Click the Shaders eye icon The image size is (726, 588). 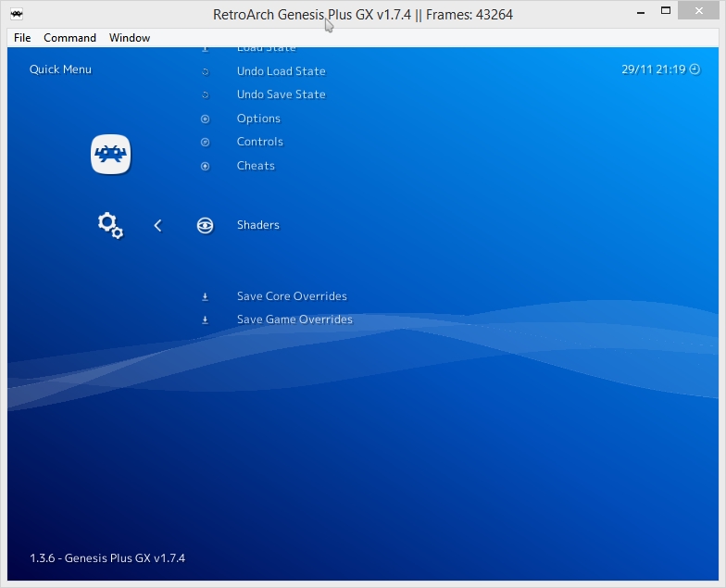[x=206, y=226]
